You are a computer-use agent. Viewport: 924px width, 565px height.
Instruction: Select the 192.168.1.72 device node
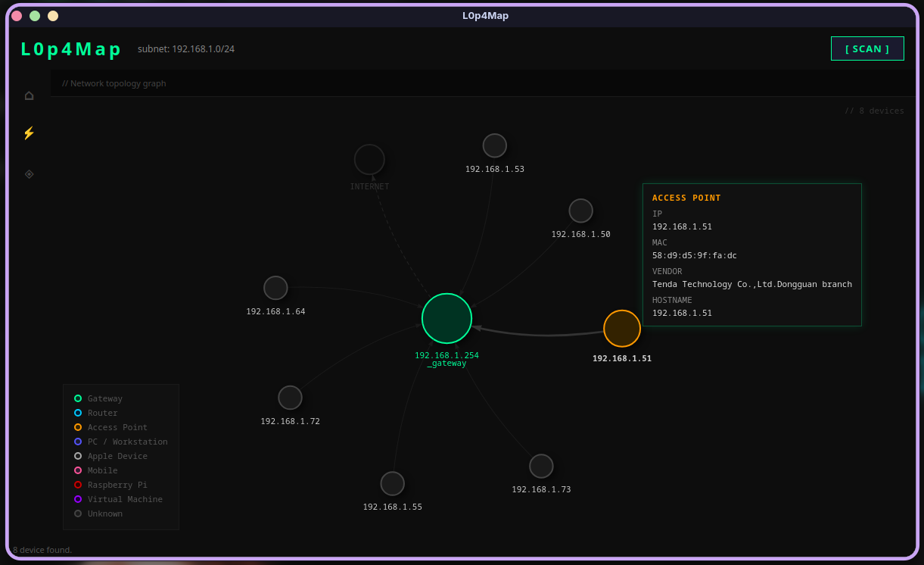click(x=290, y=397)
